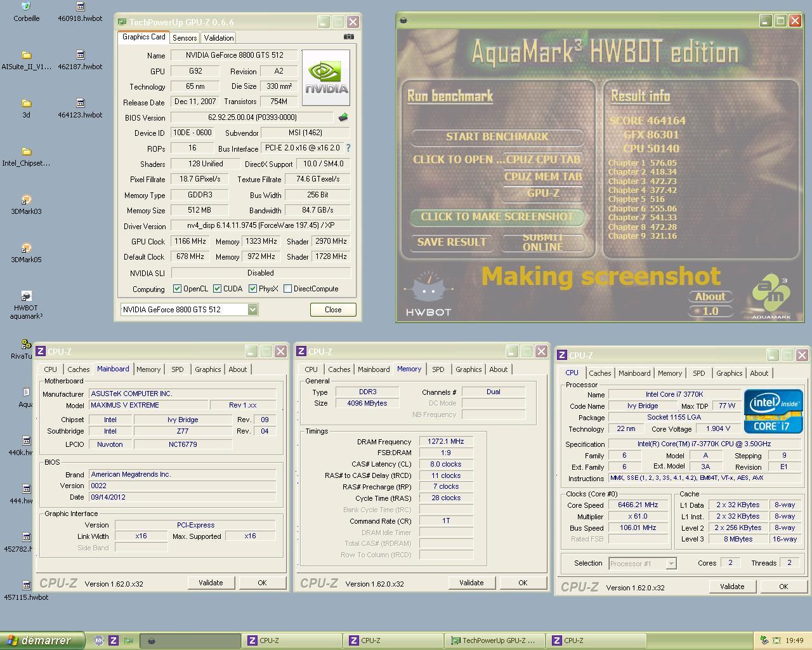Click the AquaMark am3 logo

click(x=771, y=295)
